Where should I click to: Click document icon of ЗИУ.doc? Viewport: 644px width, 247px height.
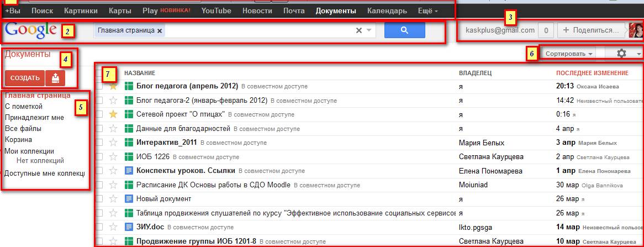pos(129,227)
